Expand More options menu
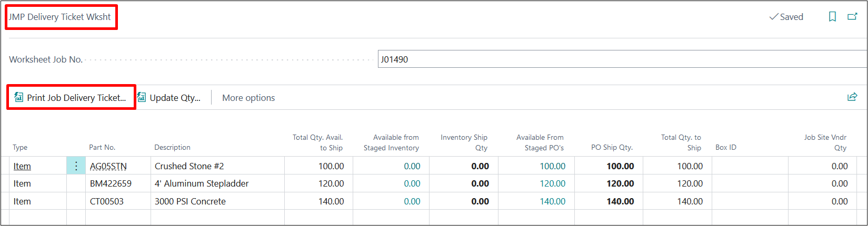This screenshot has width=868, height=226. point(248,98)
